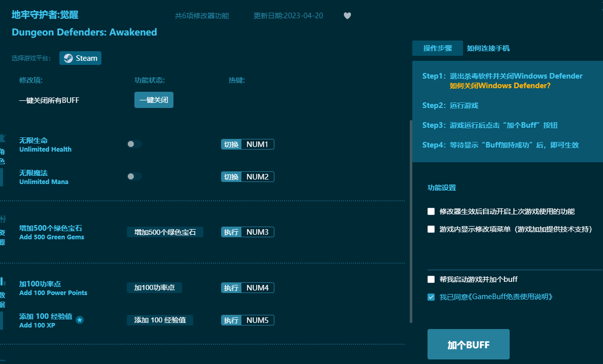
Task: Click the Add 500 Green Gems label
Action: [x=52, y=237]
